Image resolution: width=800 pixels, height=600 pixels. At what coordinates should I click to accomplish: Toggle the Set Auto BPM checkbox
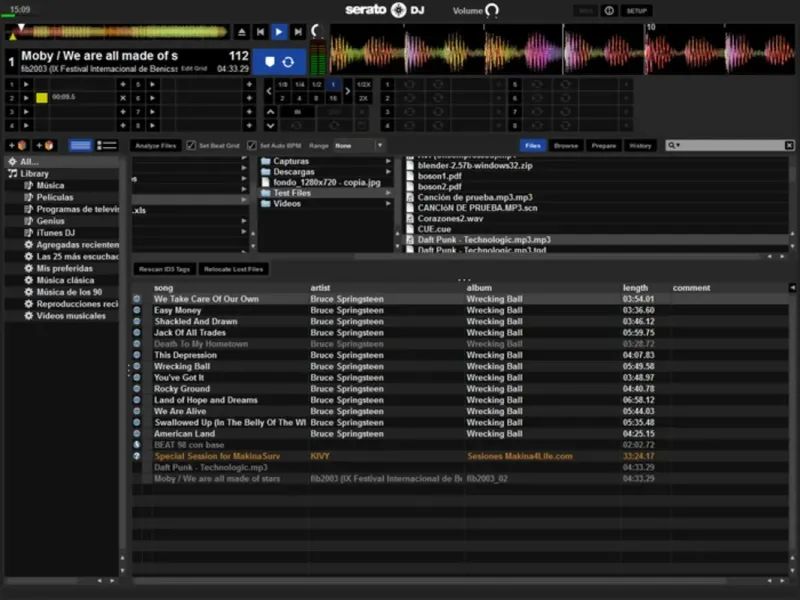[250, 146]
